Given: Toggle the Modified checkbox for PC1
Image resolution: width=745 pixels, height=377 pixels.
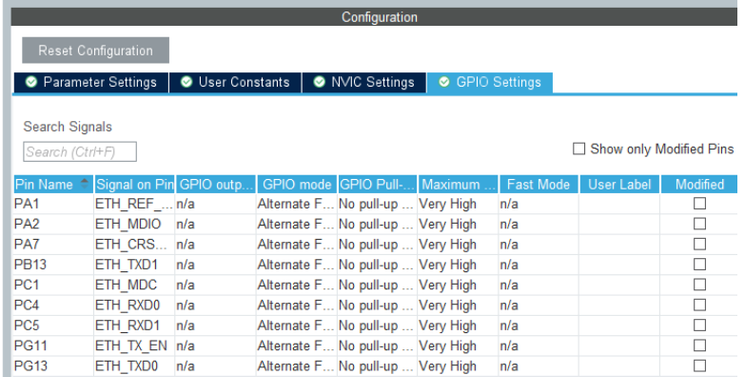Looking at the screenshot, I should pos(699,284).
